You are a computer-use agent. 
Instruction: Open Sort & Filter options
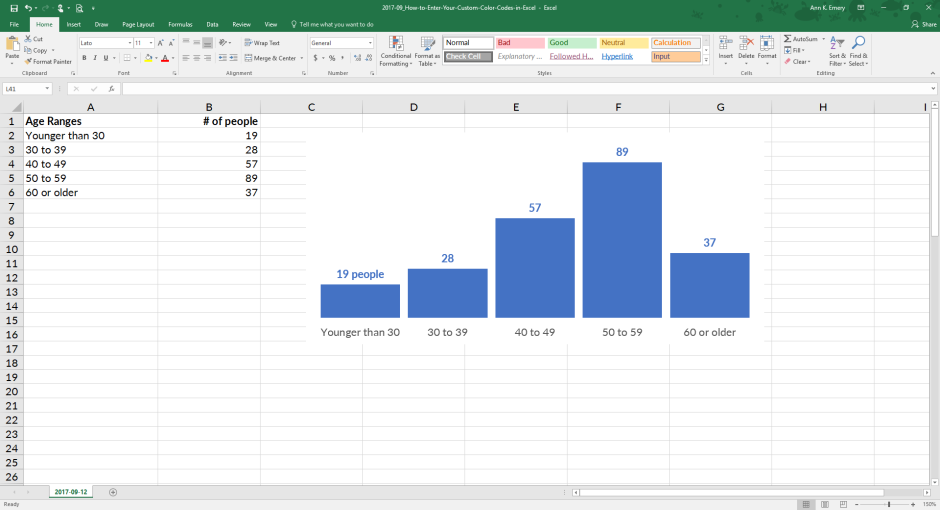836,52
